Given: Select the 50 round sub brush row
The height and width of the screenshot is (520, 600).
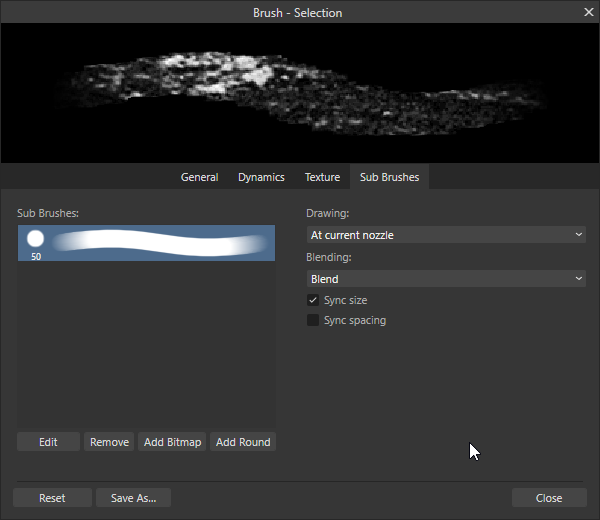Looking at the screenshot, I should pyautogui.click(x=146, y=243).
